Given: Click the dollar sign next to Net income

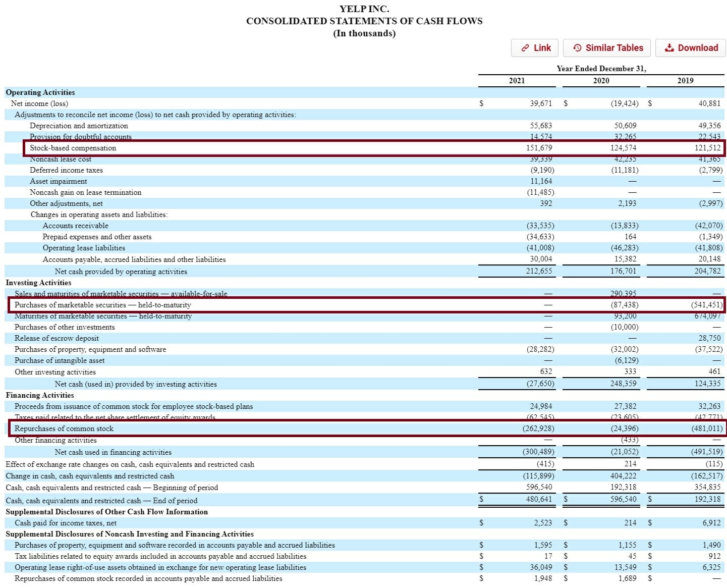Looking at the screenshot, I should tap(481, 103).
